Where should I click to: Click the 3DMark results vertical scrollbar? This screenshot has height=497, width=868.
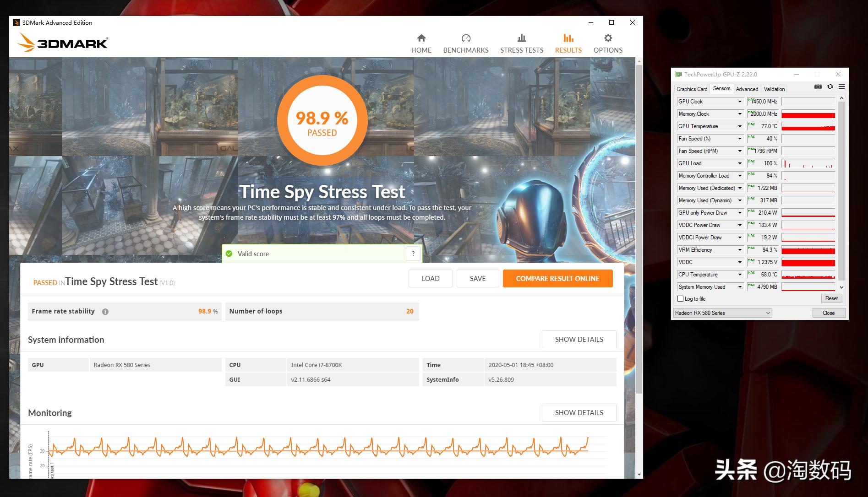pyautogui.click(x=639, y=229)
